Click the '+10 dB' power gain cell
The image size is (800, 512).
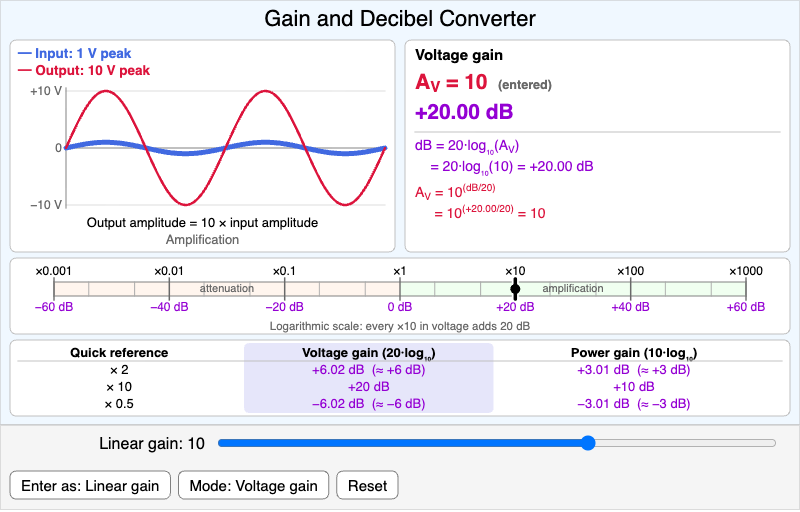pyautogui.click(x=634, y=387)
